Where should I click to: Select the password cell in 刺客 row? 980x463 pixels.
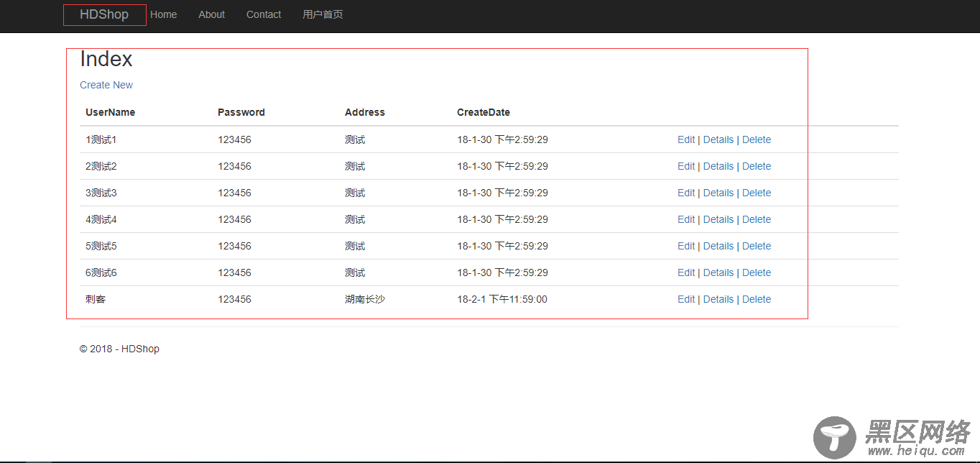click(235, 299)
